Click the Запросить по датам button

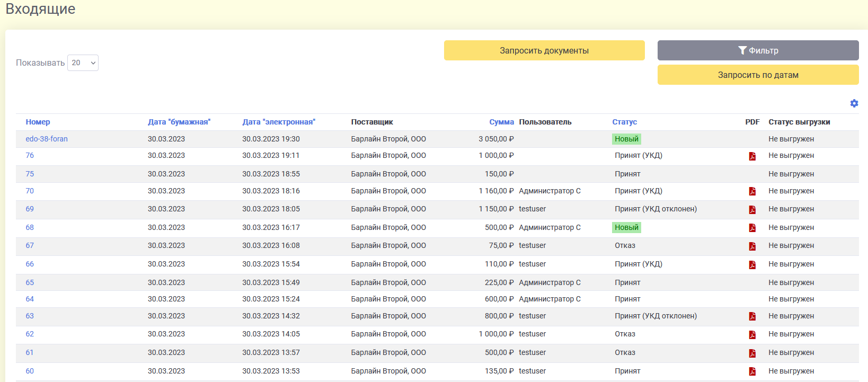(x=758, y=75)
